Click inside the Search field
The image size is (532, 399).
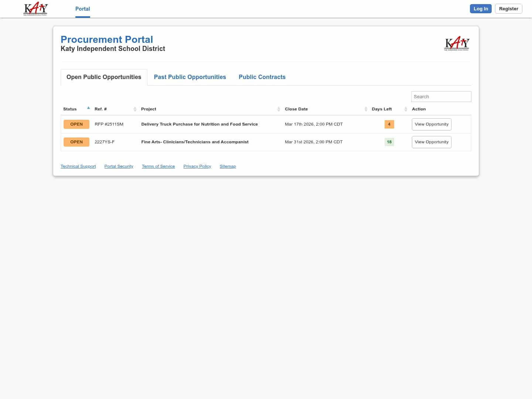pyautogui.click(x=441, y=96)
